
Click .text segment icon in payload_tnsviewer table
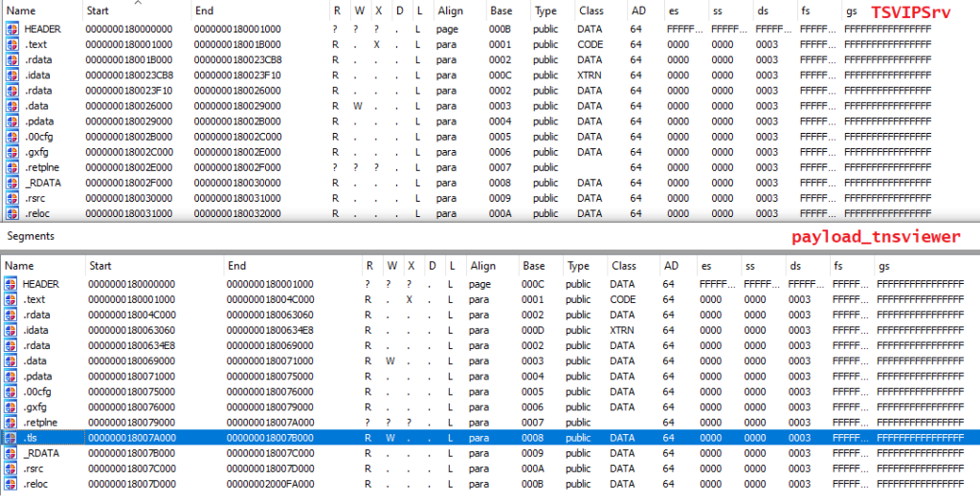[x=11, y=299]
